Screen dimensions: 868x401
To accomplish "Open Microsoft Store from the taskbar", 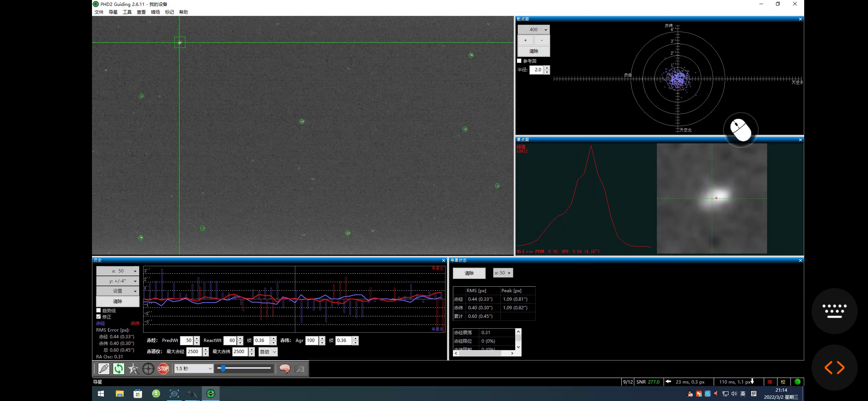I will (x=138, y=394).
